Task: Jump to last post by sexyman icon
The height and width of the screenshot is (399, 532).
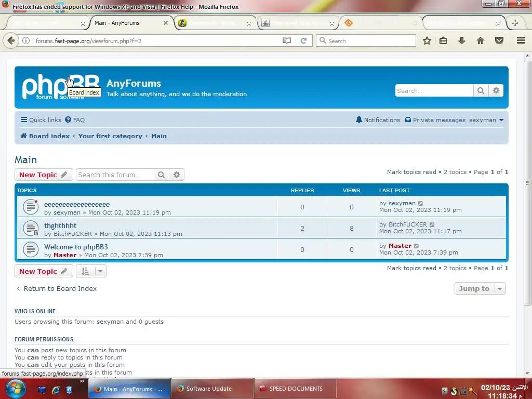Action: (421, 203)
